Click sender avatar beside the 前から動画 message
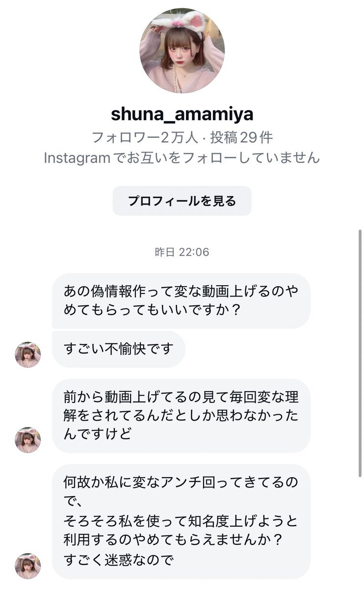 pos(28,439)
